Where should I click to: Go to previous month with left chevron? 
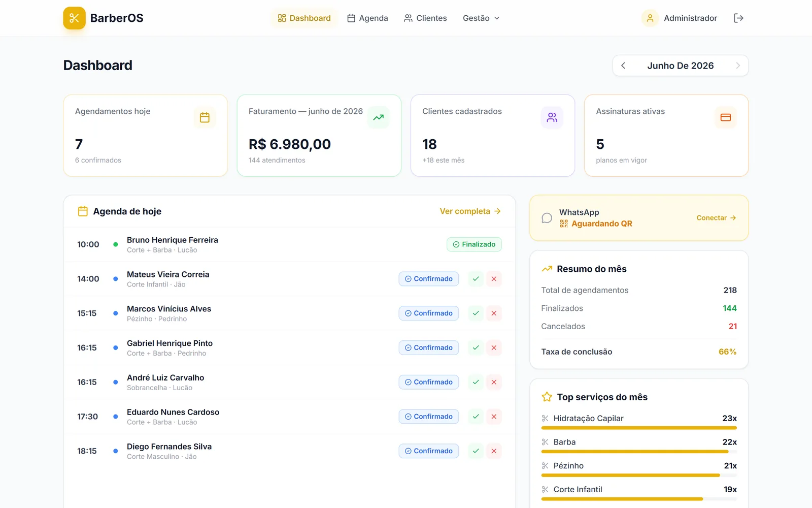click(x=623, y=66)
